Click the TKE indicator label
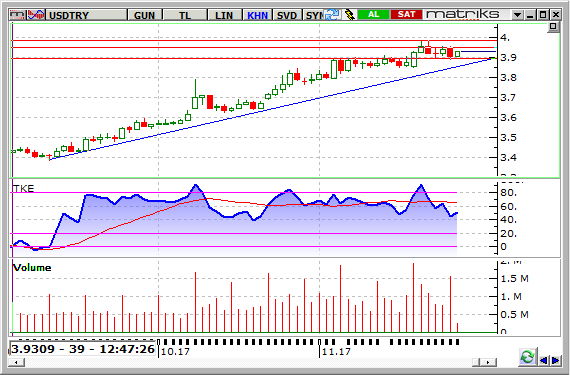Screen dimensions: 570x375 (23, 188)
